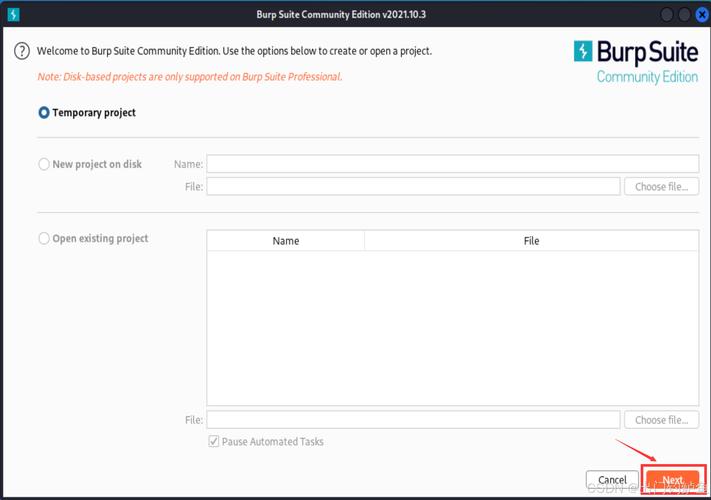Viewport: 711px width, 500px height.
Task: Click the Welcome to Burp Suite message
Action: point(234,51)
